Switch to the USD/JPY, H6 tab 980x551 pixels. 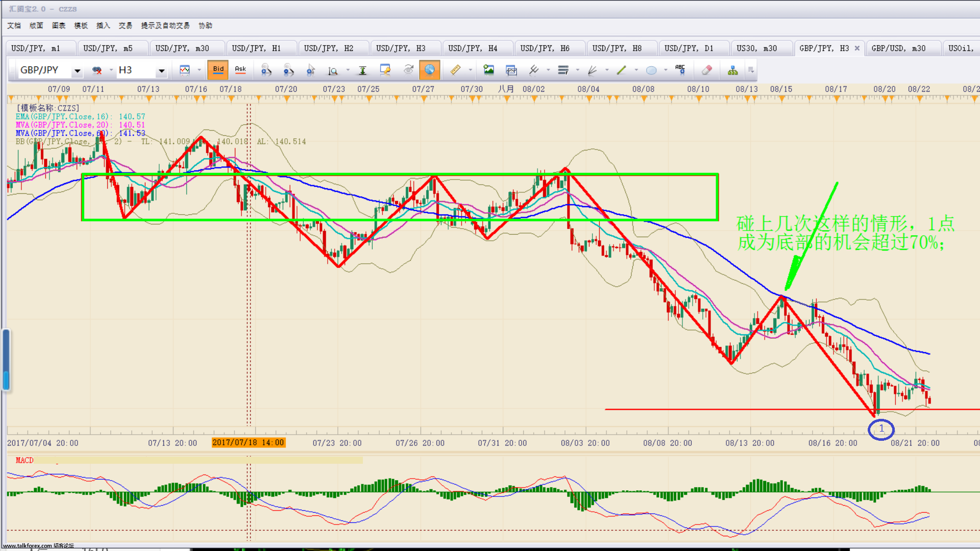549,48
